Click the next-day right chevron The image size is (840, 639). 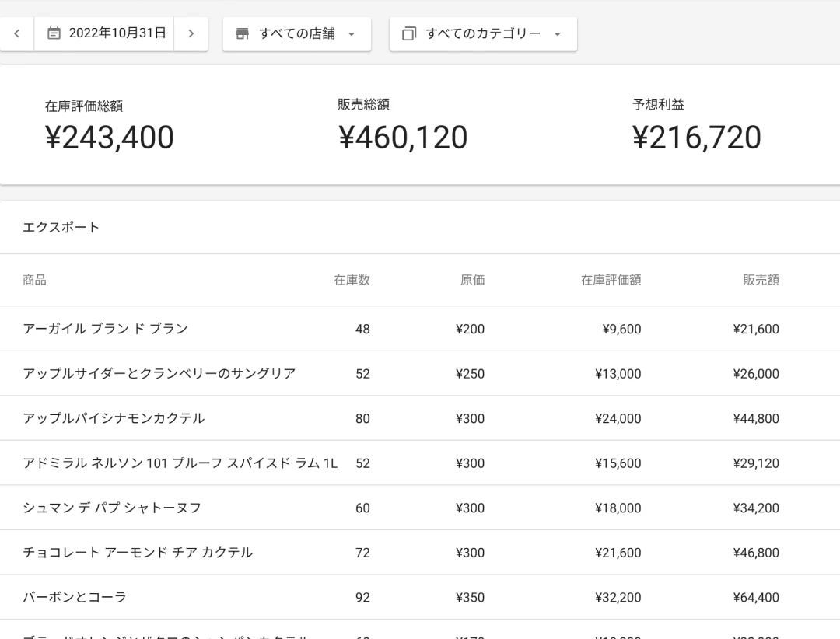tap(191, 33)
